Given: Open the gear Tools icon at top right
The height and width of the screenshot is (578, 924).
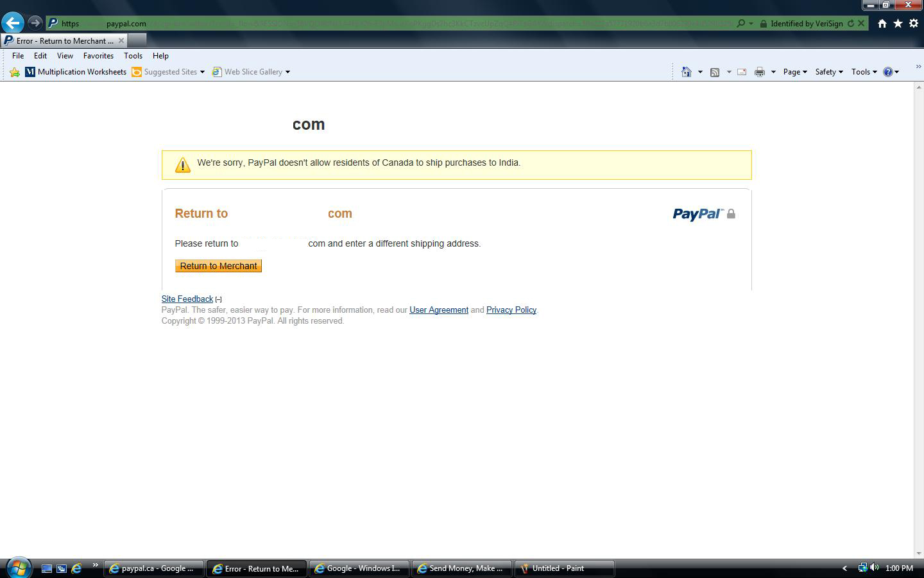Looking at the screenshot, I should tap(914, 23).
